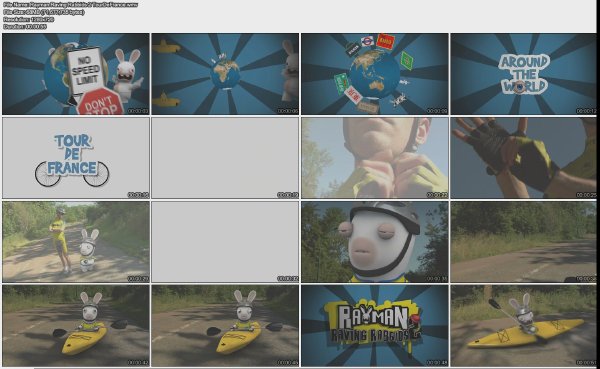Open the globe surrounded by travel stickers frame
Screen dimensions: 600x369
[x=375, y=74]
